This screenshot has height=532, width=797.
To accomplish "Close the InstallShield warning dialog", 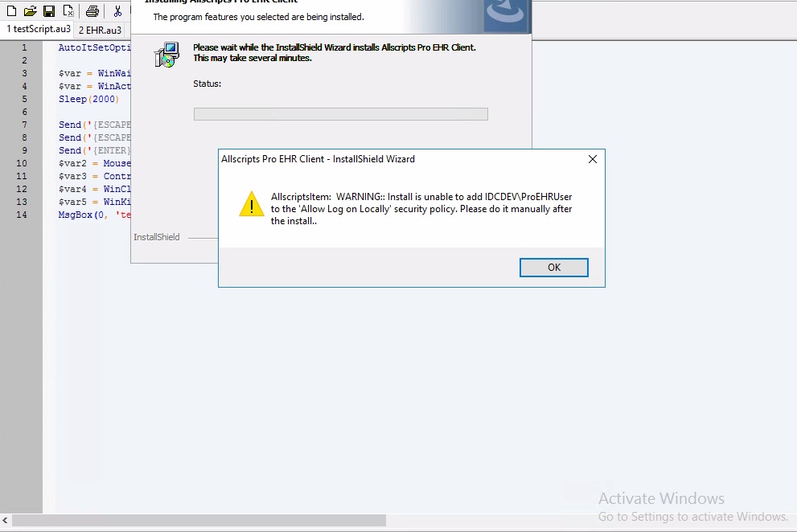I will coord(592,159).
